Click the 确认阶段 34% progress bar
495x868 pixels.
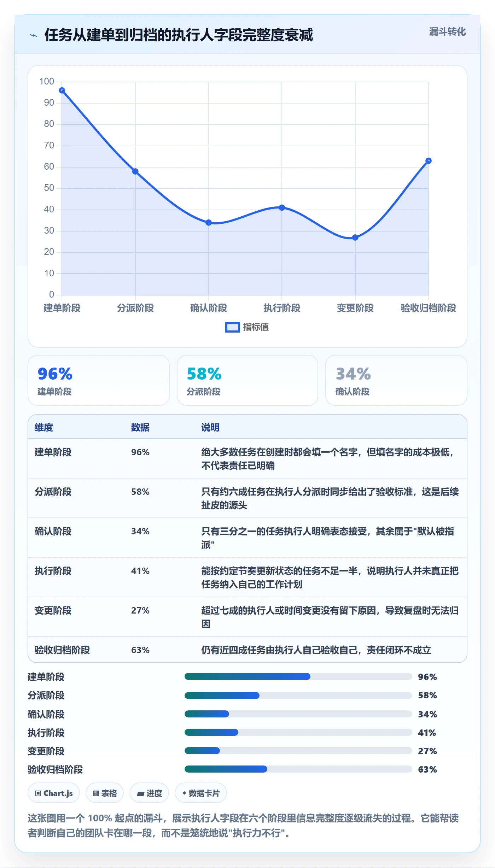coord(298,714)
